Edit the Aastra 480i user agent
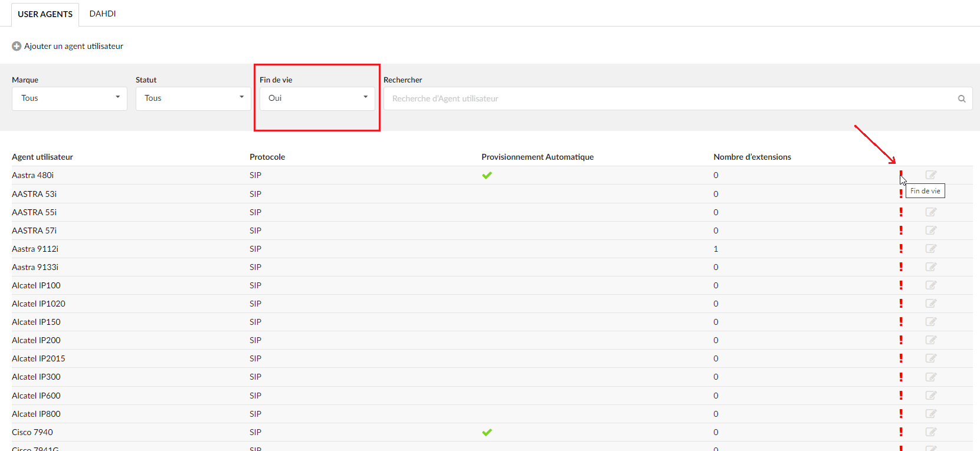The width and height of the screenshot is (980, 451). tap(931, 175)
